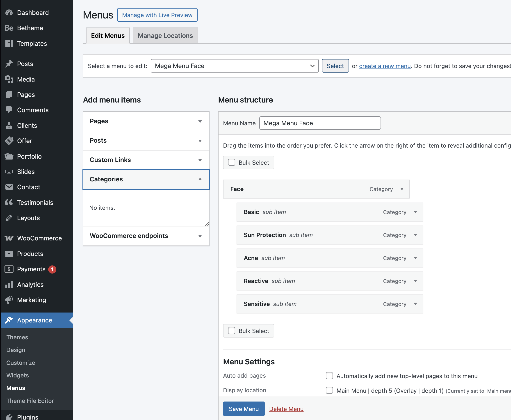Image resolution: width=511 pixels, height=420 pixels.
Task: Click the Marketing megaphone icon
Action: click(x=9, y=300)
